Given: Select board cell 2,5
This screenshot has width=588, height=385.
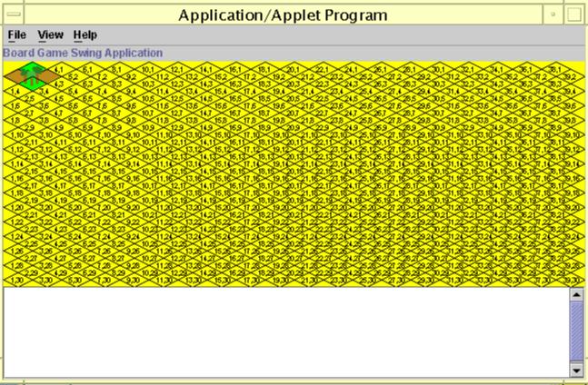Looking at the screenshot, I should tap(32, 98).
